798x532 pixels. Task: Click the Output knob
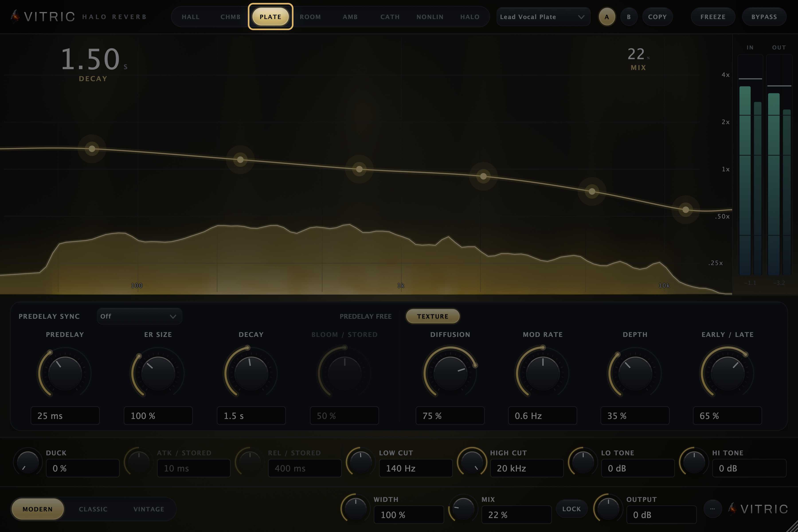608,509
